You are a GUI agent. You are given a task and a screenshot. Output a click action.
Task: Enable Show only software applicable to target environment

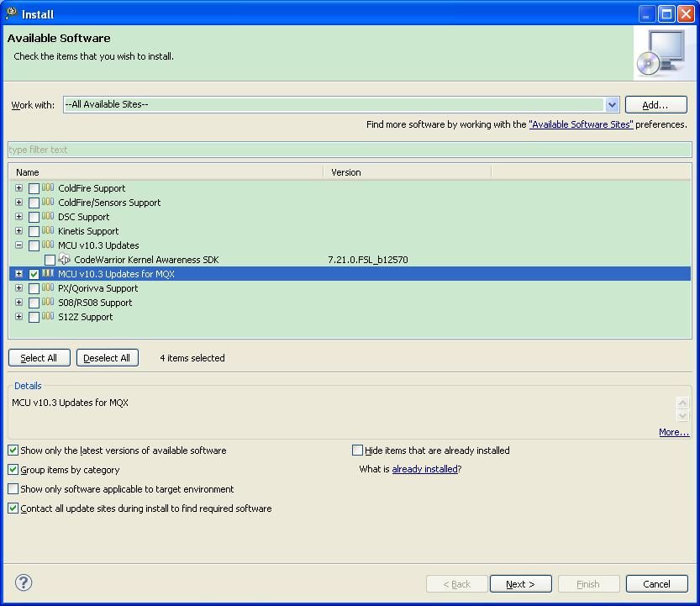pos(13,488)
